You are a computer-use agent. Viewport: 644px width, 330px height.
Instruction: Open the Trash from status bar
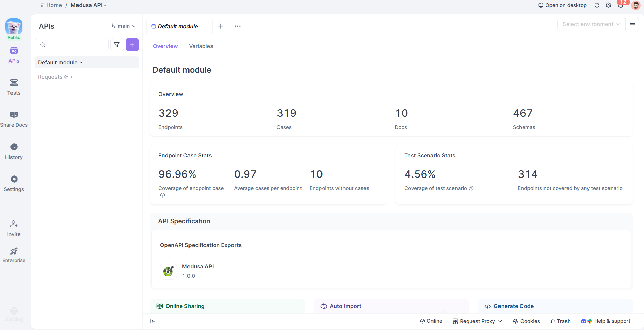560,321
